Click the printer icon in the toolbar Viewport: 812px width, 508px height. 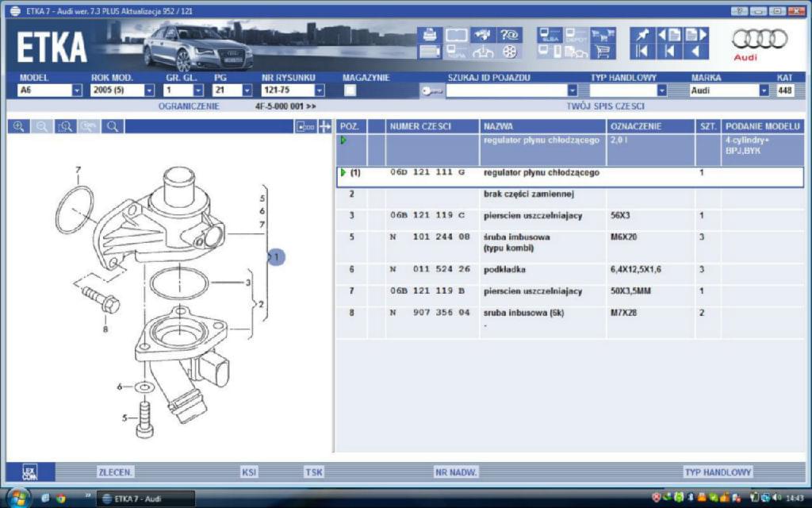pos(430,35)
